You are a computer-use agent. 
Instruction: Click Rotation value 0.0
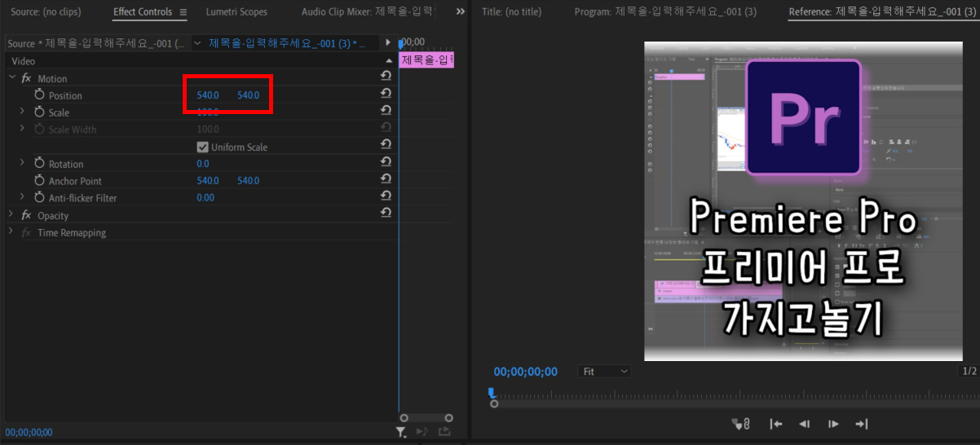pyautogui.click(x=203, y=164)
